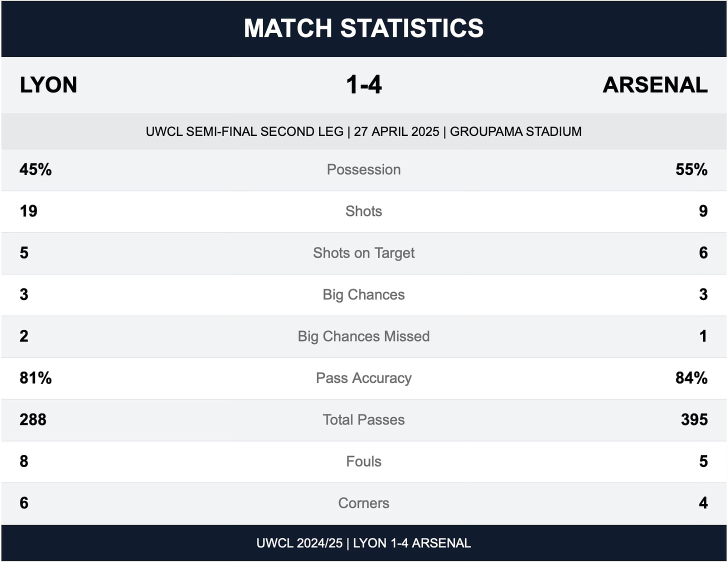728x562 pixels.
Task: Select Arsenal's 395 total passes value
Action: coord(694,419)
